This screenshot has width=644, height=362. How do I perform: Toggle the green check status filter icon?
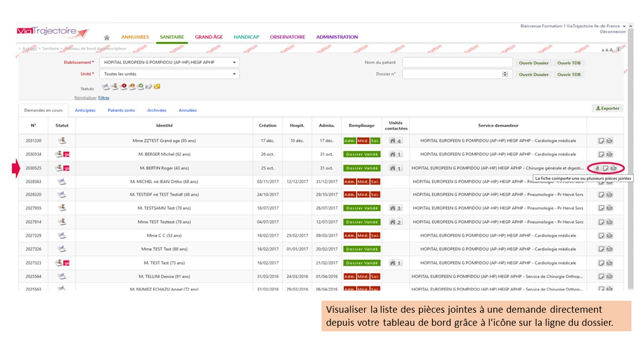coord(140,86)
